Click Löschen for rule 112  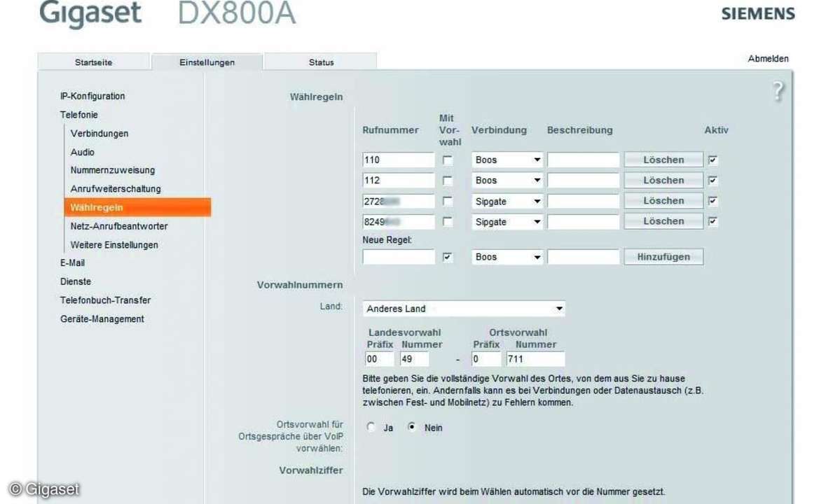tap(663, 181)
